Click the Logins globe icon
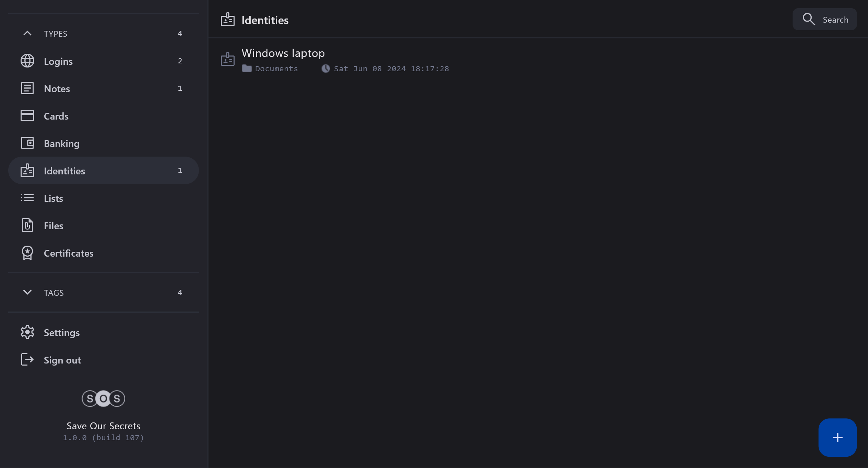 pyautogui.click(x=27, y=61)
